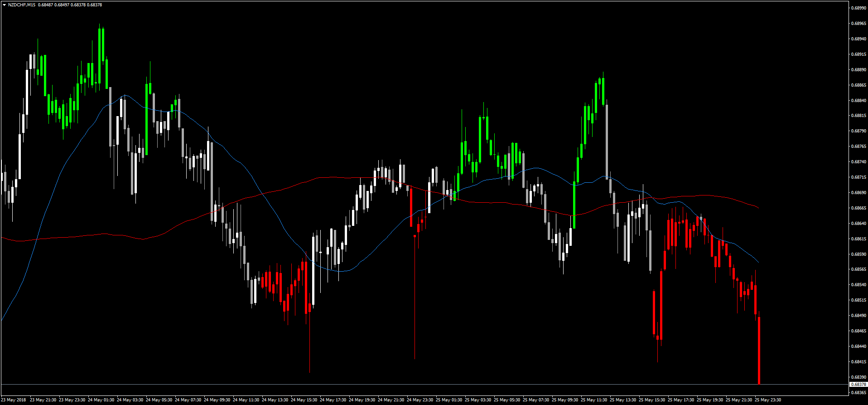
Task: Click the 0.68390 price scale label
Action: [858, 377]
